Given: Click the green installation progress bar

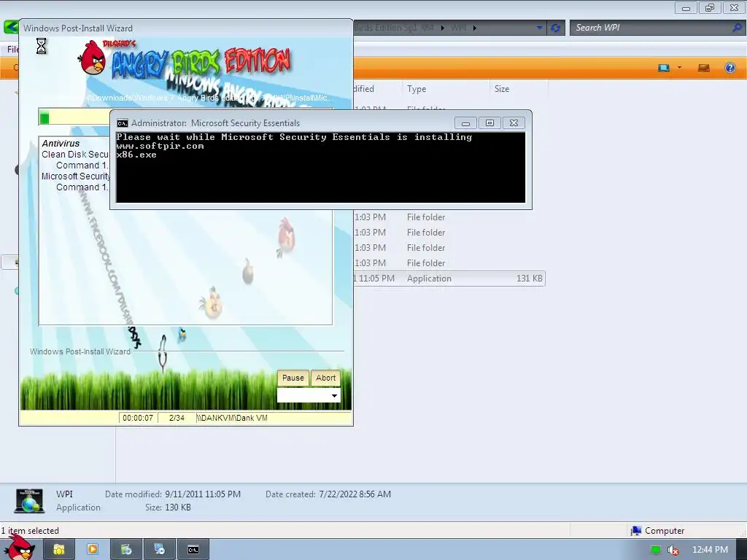Looking at the screenshot, I should click(x=75, y=117).
